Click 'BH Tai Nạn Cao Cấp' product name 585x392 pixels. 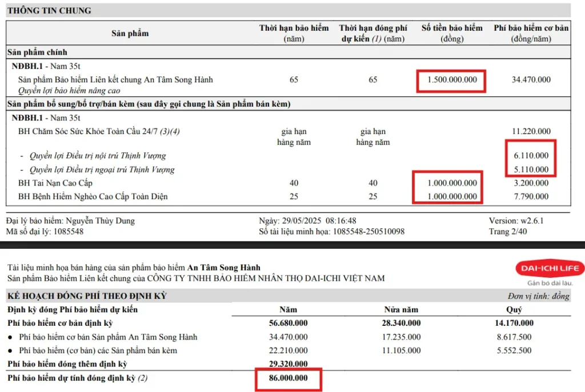coord(55,183)
